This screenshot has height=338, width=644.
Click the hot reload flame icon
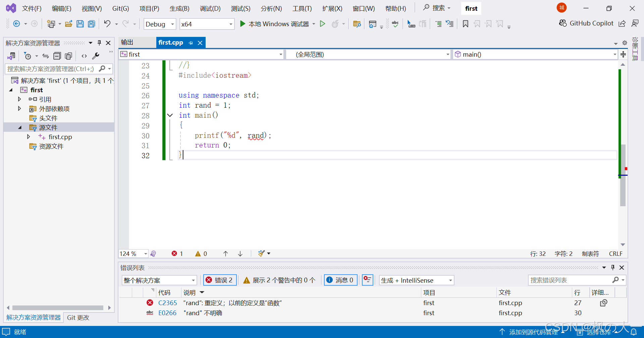pos(335,24)
